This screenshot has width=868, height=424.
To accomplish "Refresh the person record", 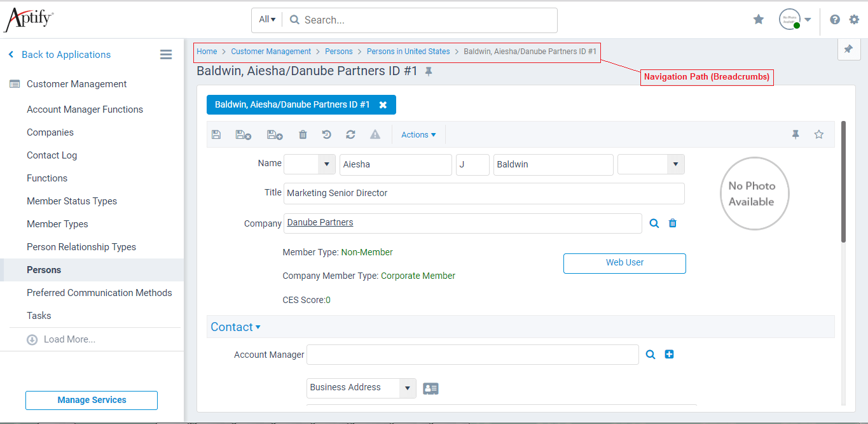I will pos(350,134).
